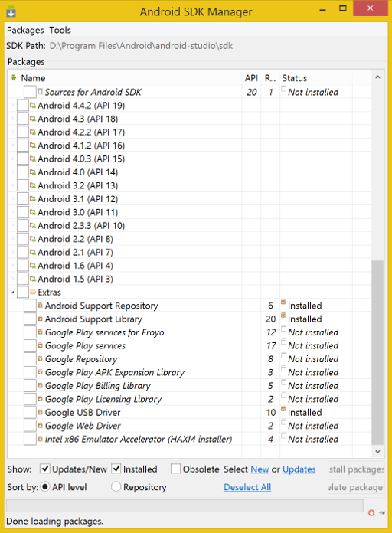Click the Android SDK Manager title bar icon
The image size is (392, 533).
tap(11, 11)
